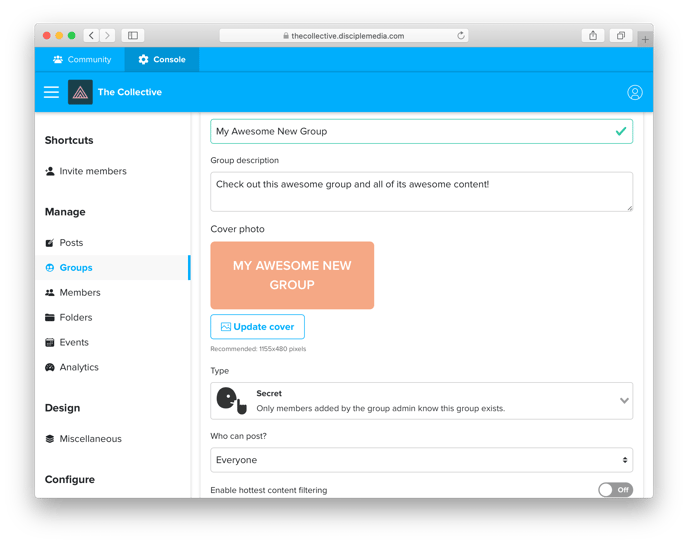
Task: Go forward with browser forward arrow
Action: pos(107,36)
